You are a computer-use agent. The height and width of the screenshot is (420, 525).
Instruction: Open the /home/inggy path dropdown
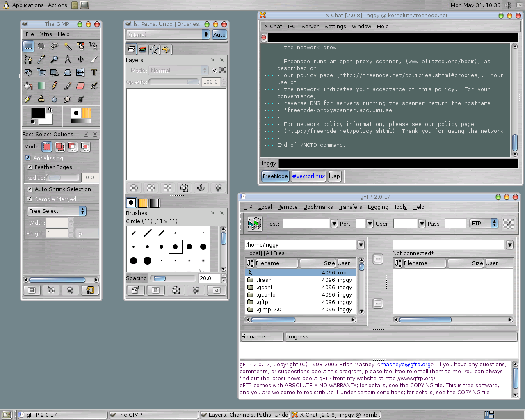(361, 245)
